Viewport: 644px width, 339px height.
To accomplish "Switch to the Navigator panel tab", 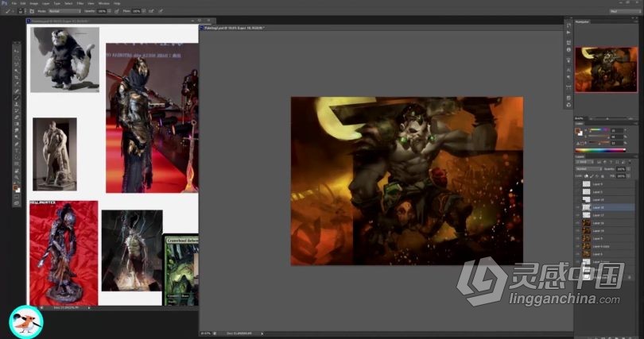I will pos(583,21).
